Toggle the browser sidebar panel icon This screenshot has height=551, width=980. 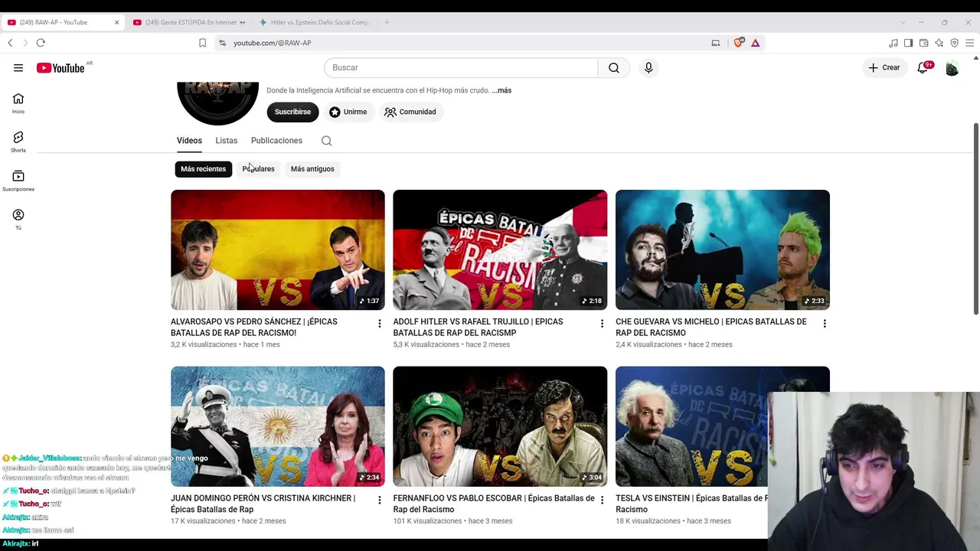(x=908, y=43)
